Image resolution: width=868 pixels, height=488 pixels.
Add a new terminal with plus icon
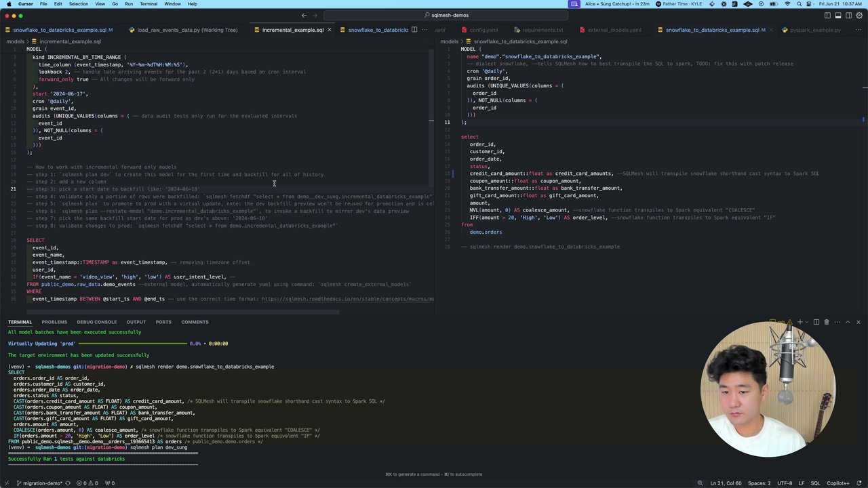[800, 322]
